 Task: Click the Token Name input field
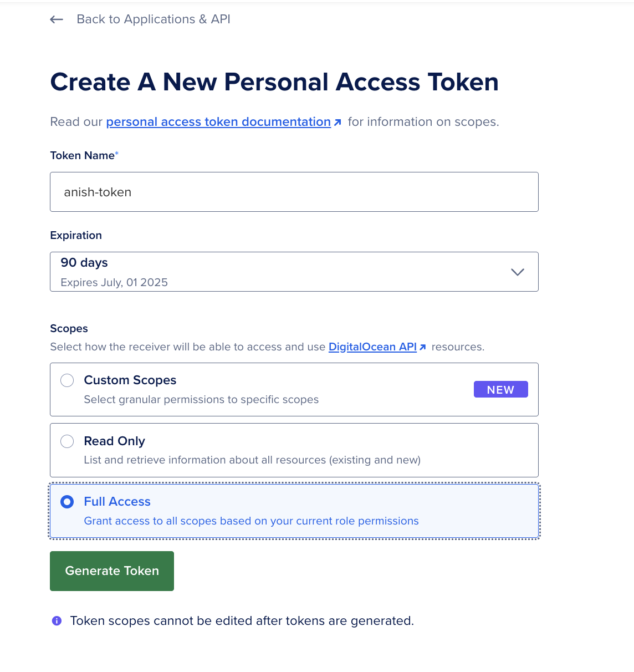click(x=294, y=192)
